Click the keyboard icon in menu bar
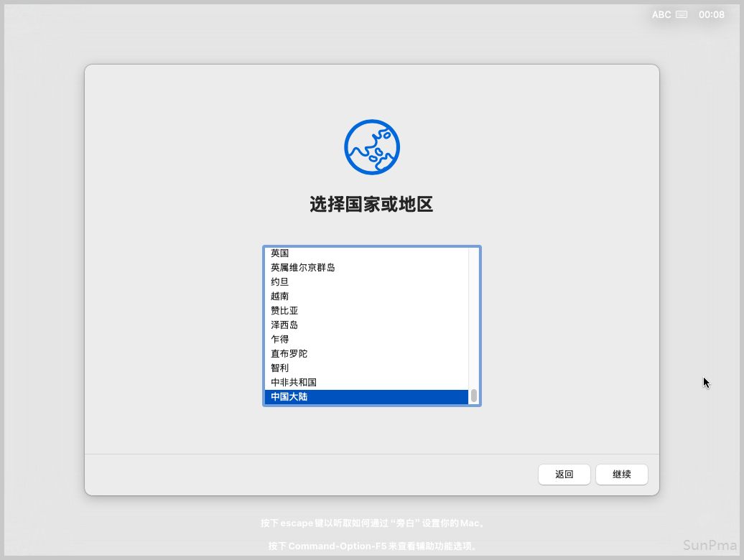The height and width of the screenshot is (560, 744). (x=682, y=14)
